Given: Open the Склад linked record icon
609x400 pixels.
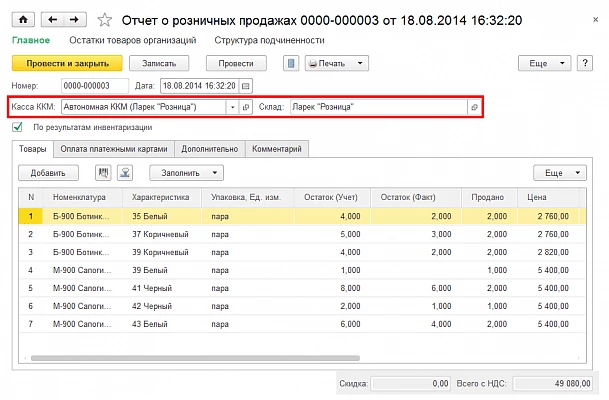Looking at the screenshot, I should tap(474, 107).
